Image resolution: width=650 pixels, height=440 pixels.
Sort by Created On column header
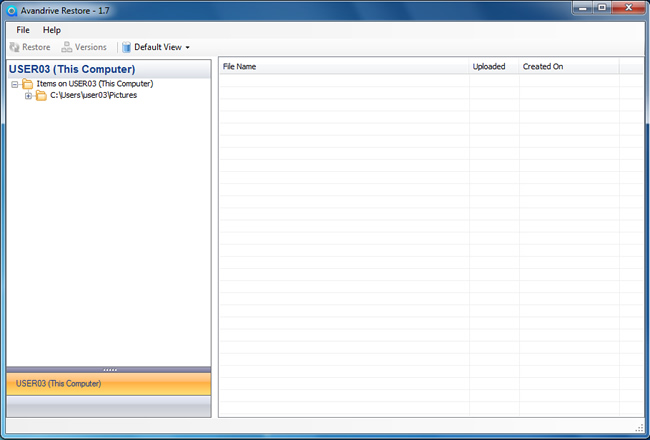543,67
